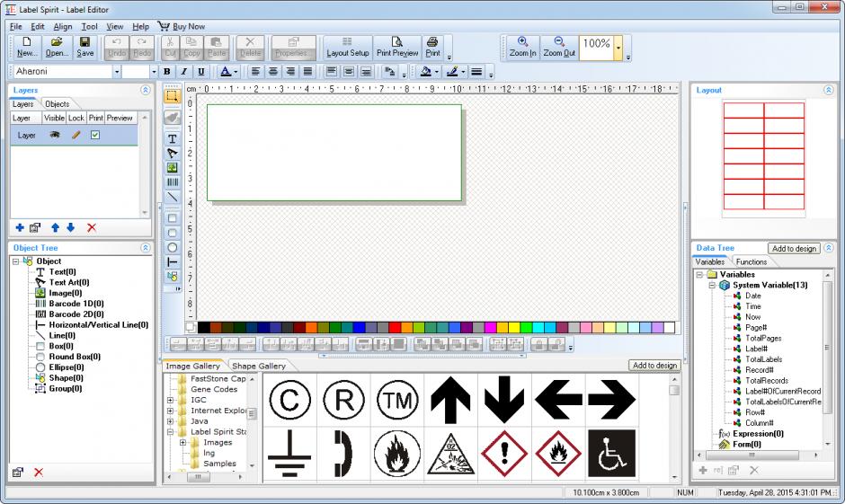Collapse the Layout panel chevron
This screenshot has height=504, width=845.
point(829,90)
